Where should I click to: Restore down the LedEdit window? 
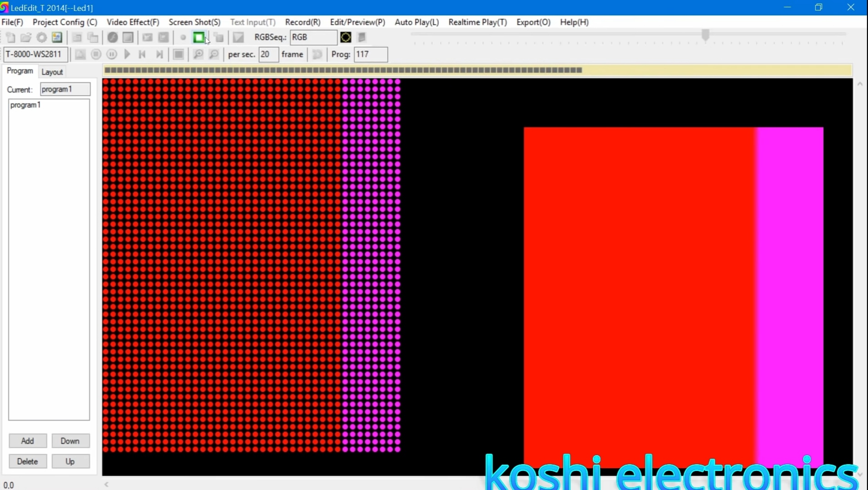(x=819, y=7)
